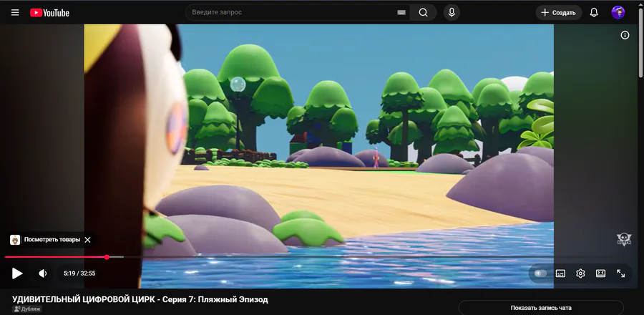Click the progress bar scrubber handle

point(107,257)
